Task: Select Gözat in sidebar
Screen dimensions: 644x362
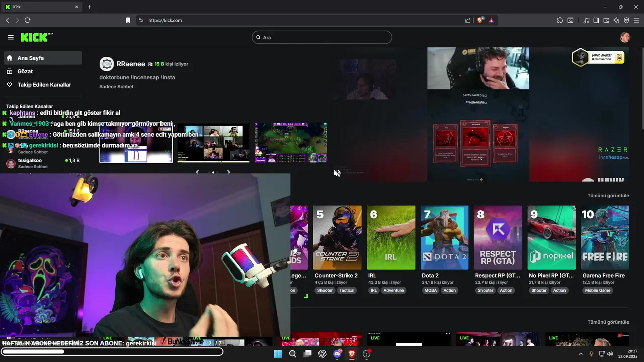Action: tap(43, 71)
